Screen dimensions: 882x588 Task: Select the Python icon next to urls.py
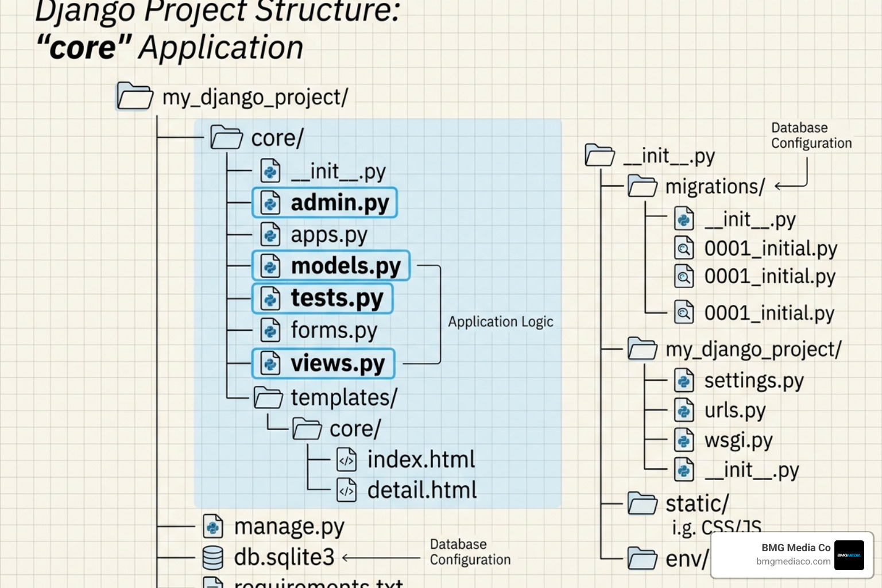(684, 410)
